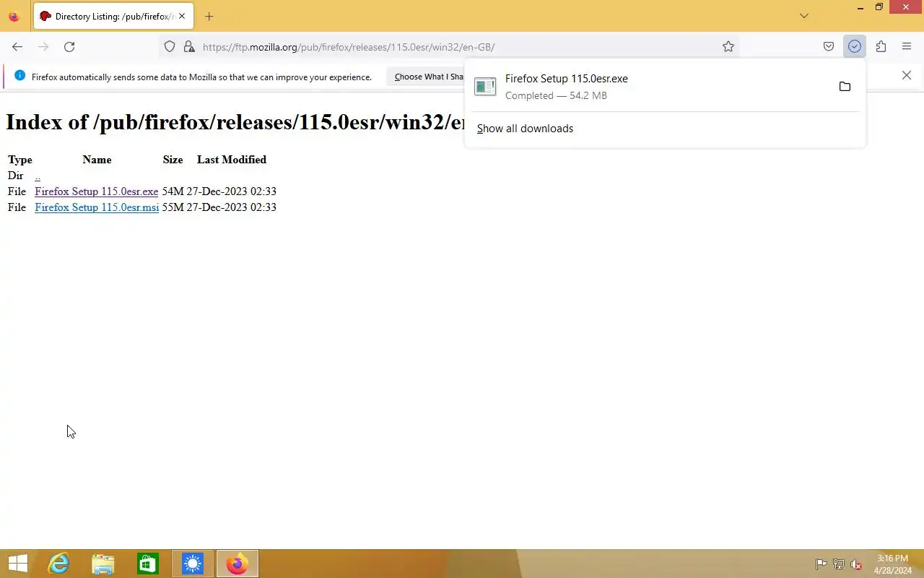924x578 pixels.
Task: Open the Save to Pocket icon
Action: pyautogui.click(x=829, y=47)
